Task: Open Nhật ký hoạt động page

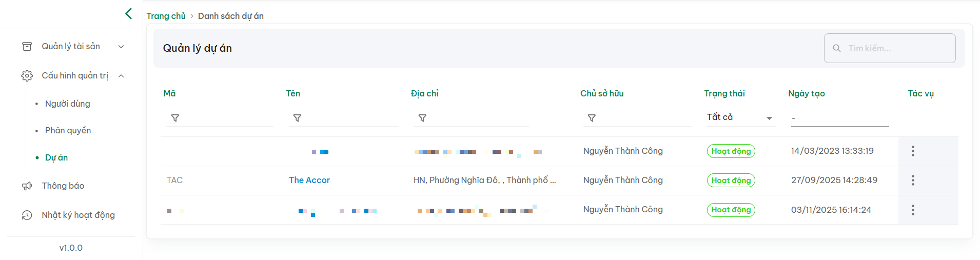Action: (78, 215)
